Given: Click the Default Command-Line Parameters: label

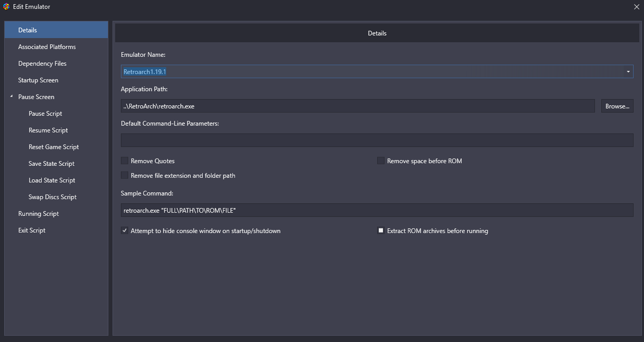Looking at the screenshot, I should 170,123.
